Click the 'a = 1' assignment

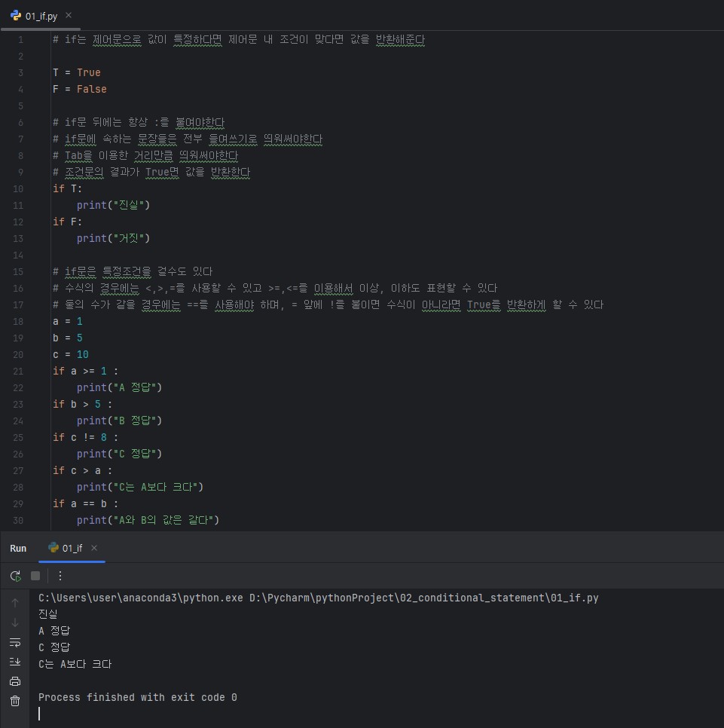click(x=67, y=321)
